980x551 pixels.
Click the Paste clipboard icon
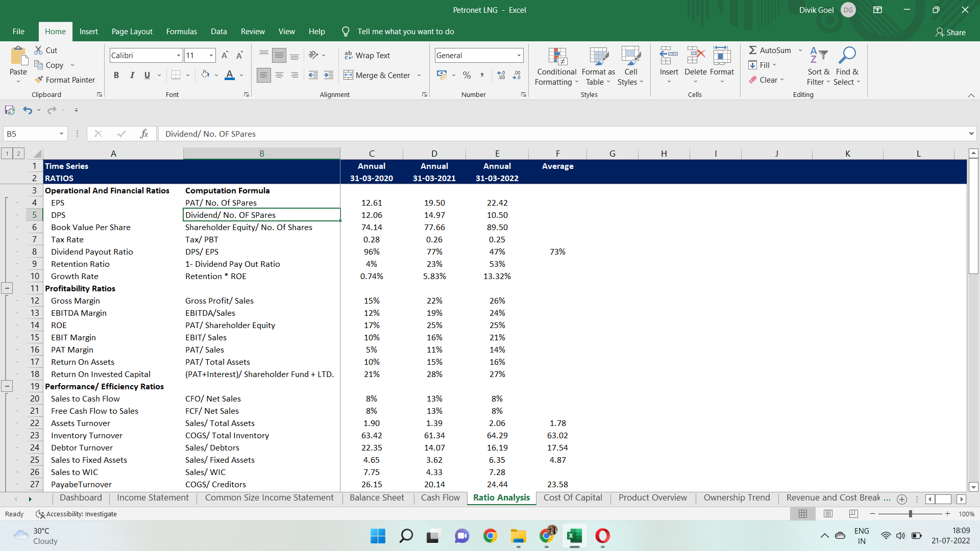click(x=18, y=57)
